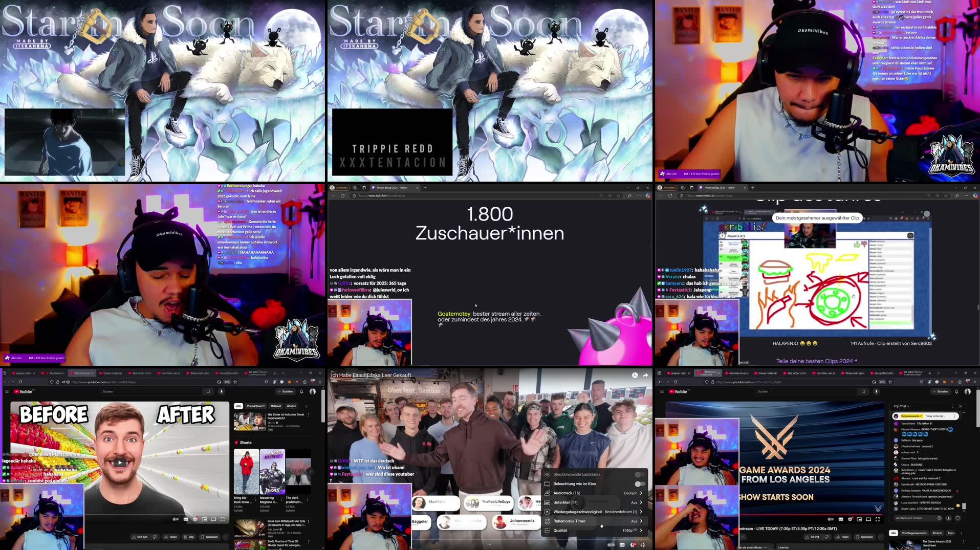
Task: Click settings gear with HD badge, Edeka player
Action: pos(633,545)
